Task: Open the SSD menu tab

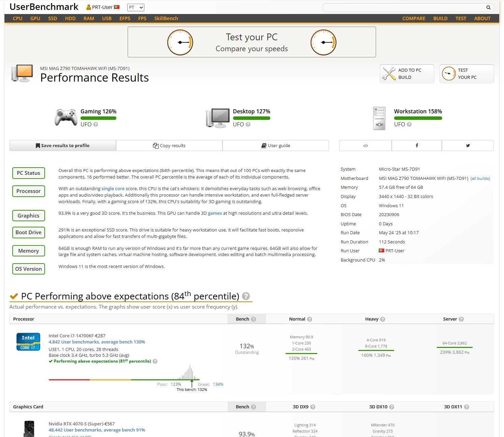Action: (x=53, y=18)
